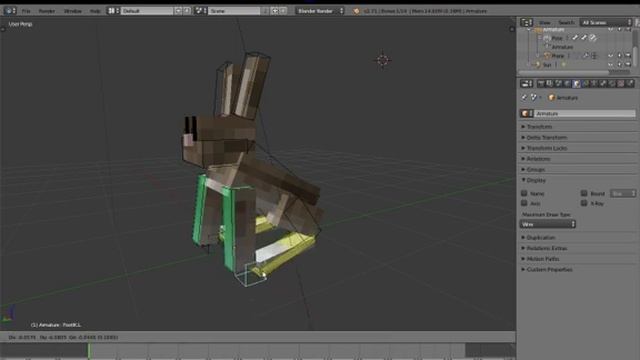Click the first bone icon in the Pose row
Viewport: 640px width, 360px height.
point(575,38)
